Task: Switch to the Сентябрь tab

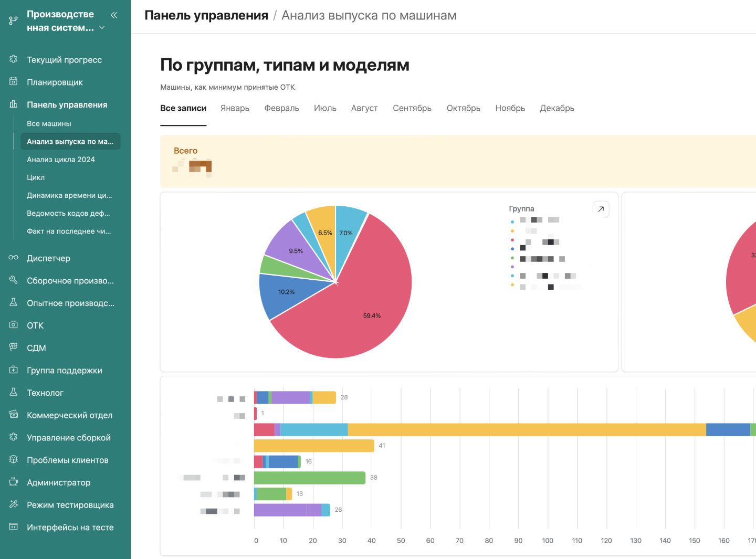Action: coord(412,108)
